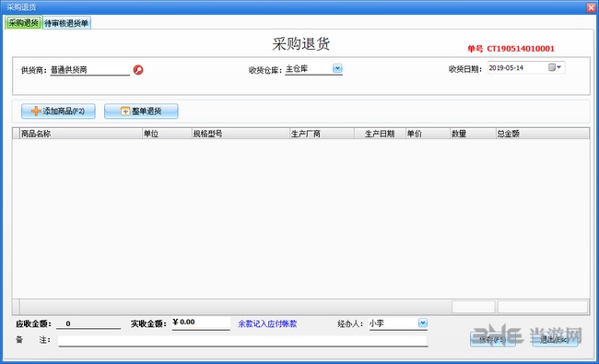Click the 备注 input field
This screenshot has height=364, width=599.
pyautogui.click(x=243, y=340)
